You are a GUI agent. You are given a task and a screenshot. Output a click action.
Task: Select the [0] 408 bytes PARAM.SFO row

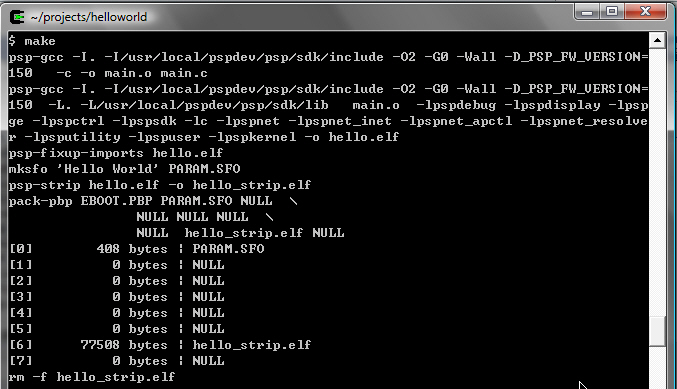click(136, 249)
